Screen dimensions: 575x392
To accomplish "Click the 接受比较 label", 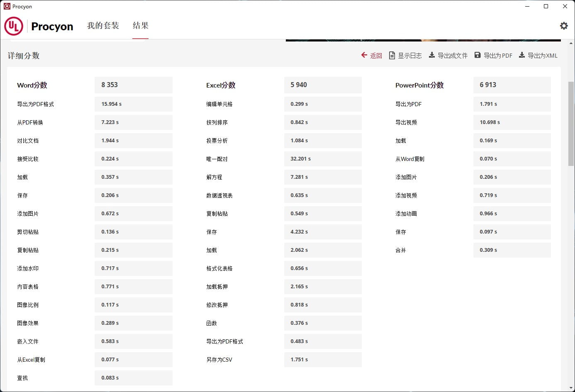I will coord(28,159).
